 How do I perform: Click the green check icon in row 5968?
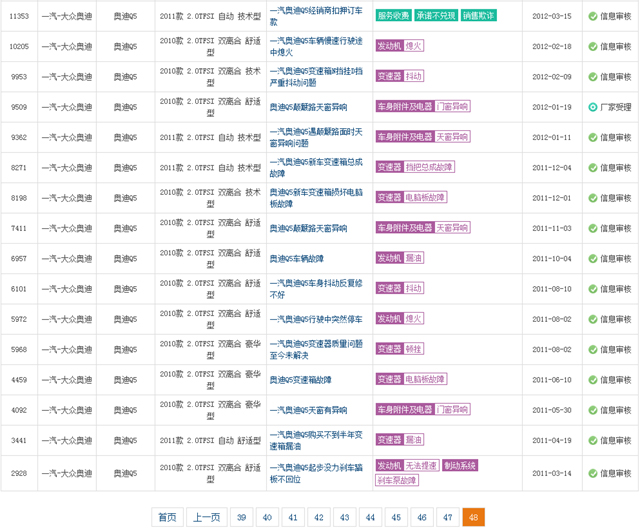[x=593, y=350]
